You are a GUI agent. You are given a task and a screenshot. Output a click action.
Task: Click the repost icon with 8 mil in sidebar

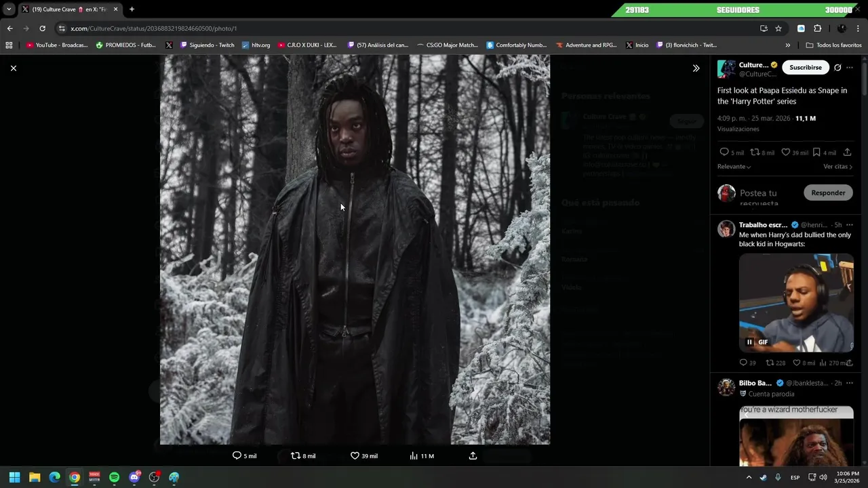pyautogui.click(x=755, y=152)
